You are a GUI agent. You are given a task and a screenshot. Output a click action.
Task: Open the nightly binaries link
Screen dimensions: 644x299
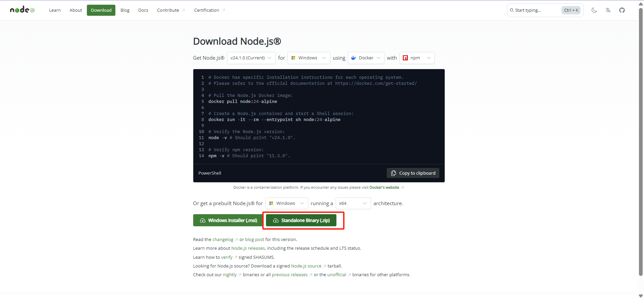point(230,275)
